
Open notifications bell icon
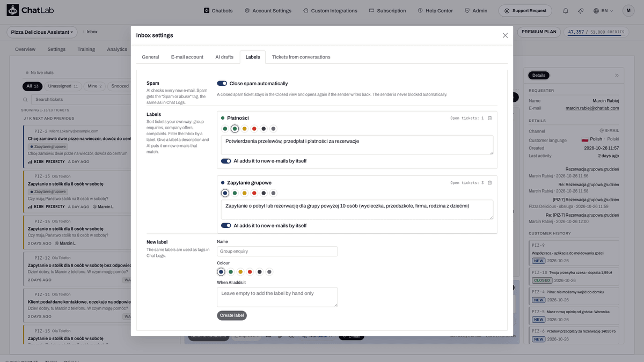tap(566, 11)
